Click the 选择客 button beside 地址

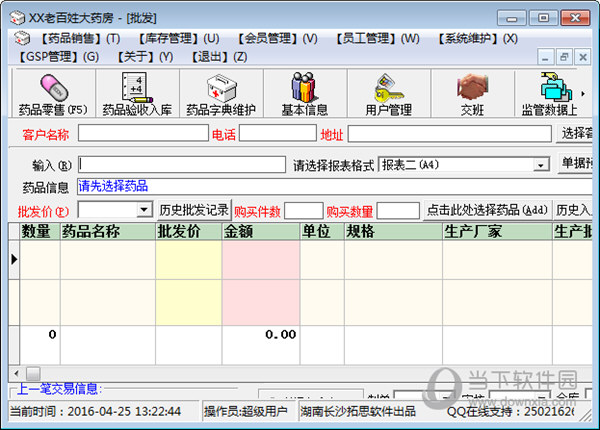coord(576,134)
